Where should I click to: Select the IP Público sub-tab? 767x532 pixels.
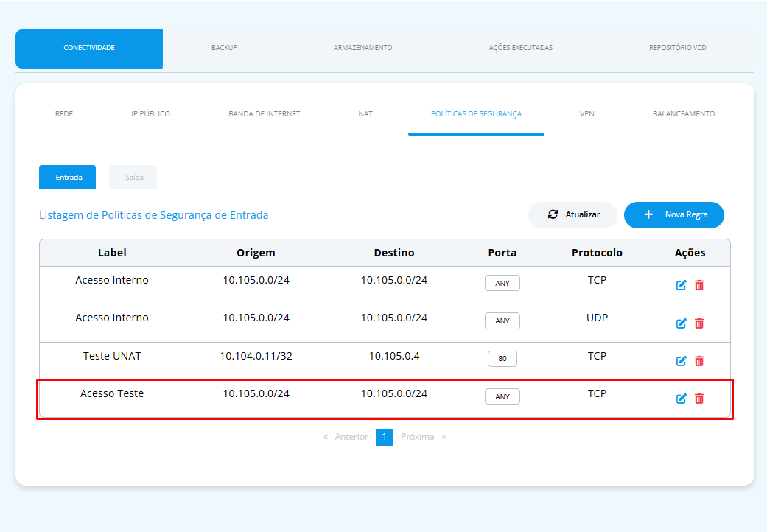[x=150, y=114]
